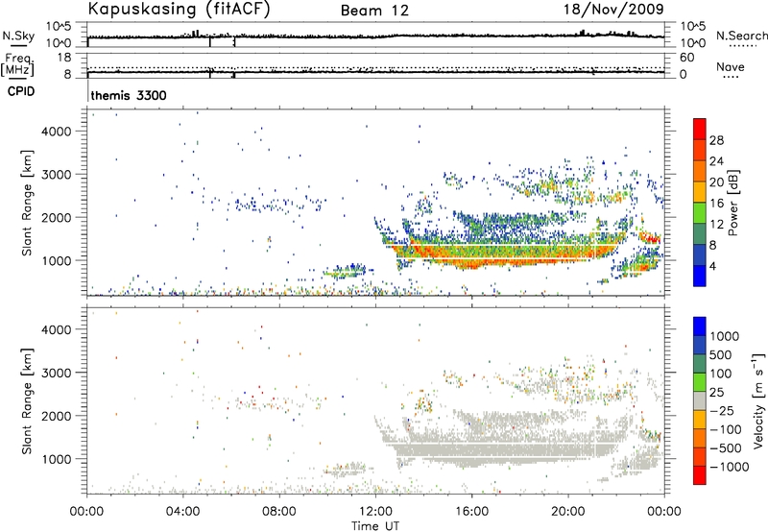768x532 pixels.
Task: Click the 'Kapuskasing (fitACF)' plot title
Action: [179, 9]
